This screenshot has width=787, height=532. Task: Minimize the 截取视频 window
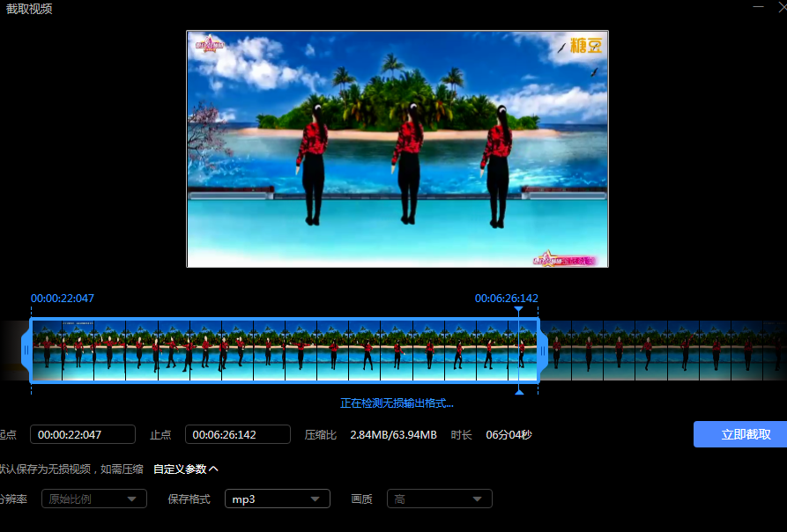pyautogui.click(x=758, y=7)
